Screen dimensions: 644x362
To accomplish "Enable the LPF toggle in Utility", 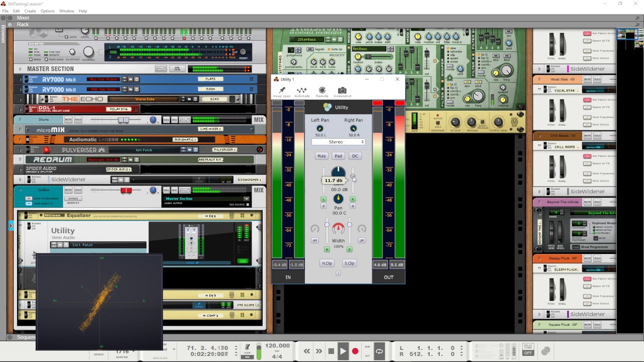I will [362, 240].
